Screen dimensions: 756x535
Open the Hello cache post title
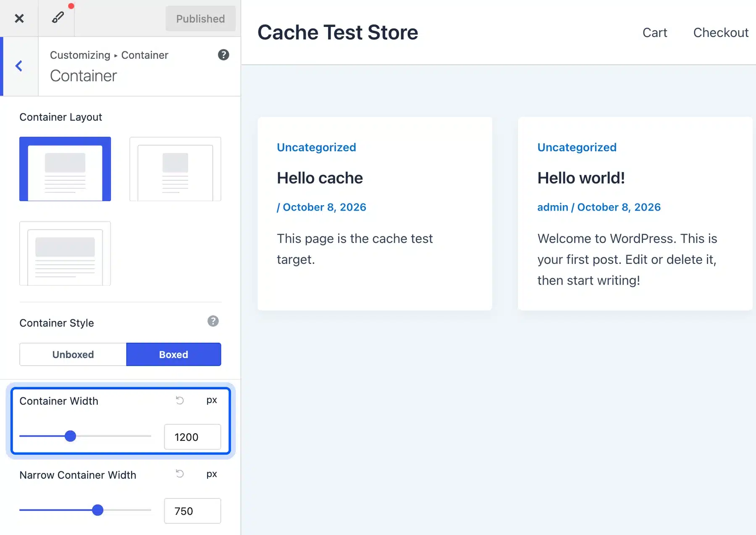(x=320, y=178)
